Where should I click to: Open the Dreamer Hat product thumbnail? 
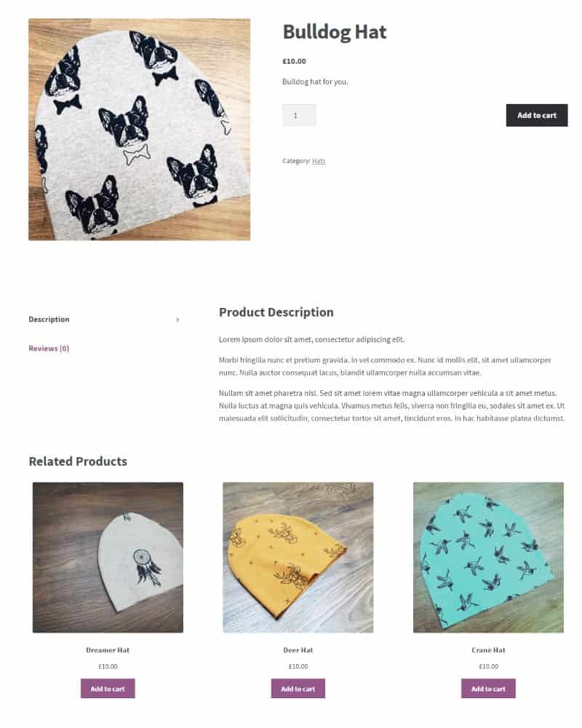(x=108, y=557)
